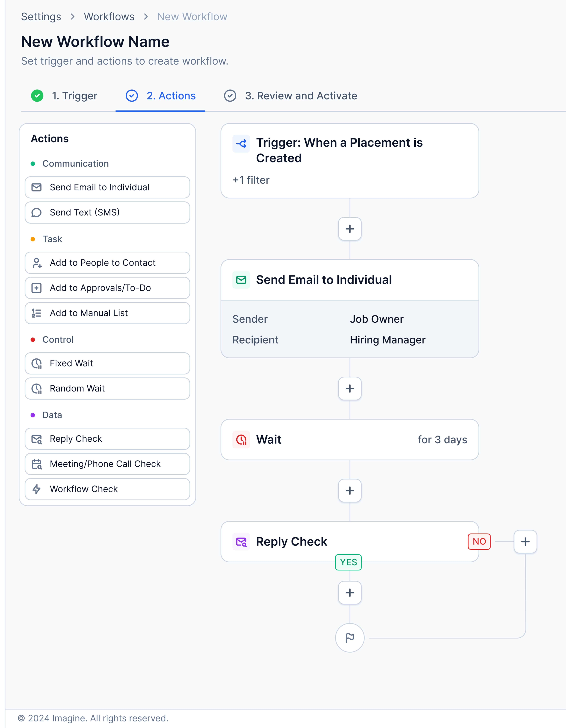Screen dimensions: 566x728
Task: Choose Add to Manual List action
Action: (107, 313)
